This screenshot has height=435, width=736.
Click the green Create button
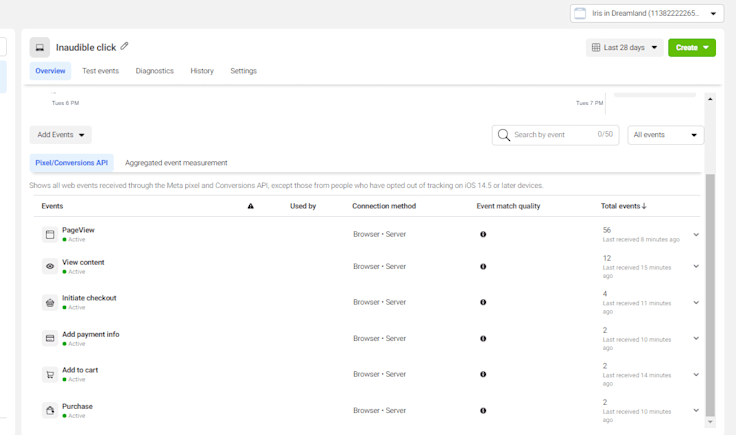click(x=692, y=47)
